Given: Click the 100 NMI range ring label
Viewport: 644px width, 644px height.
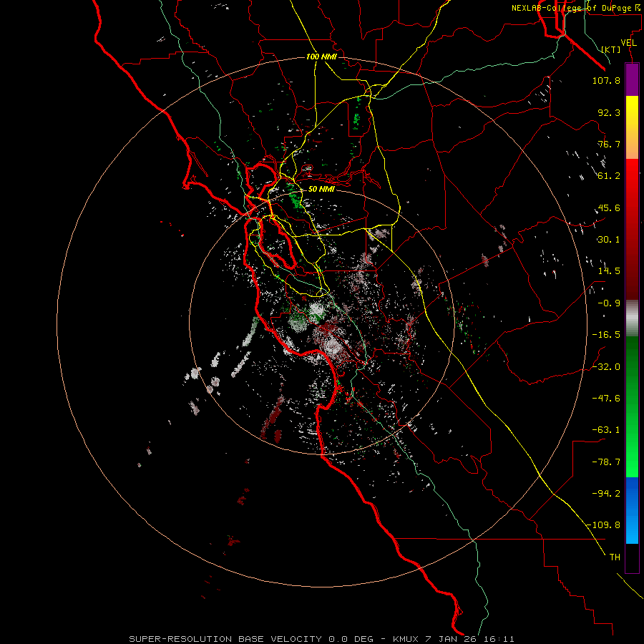Looking at the screenshot, I should point(321,57).
